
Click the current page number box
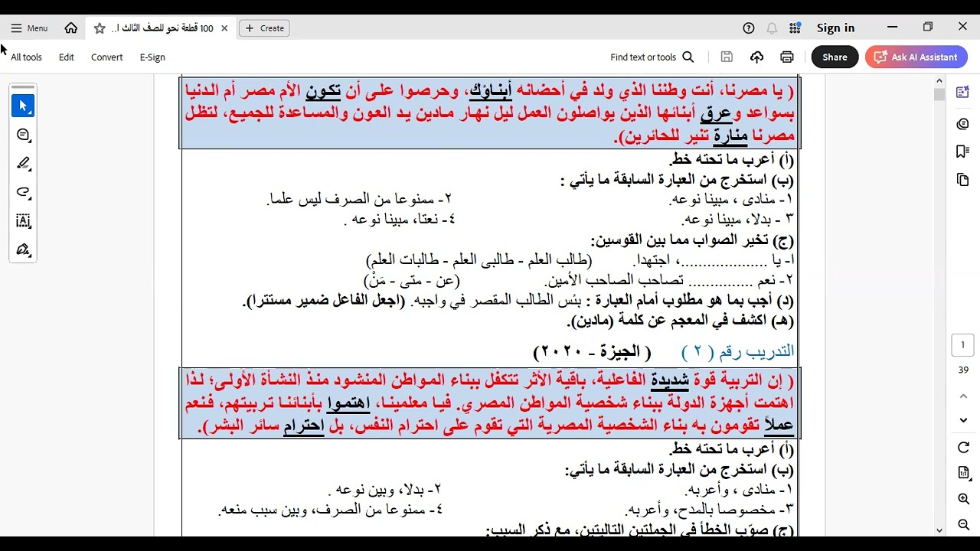click(x=963, y=345)
